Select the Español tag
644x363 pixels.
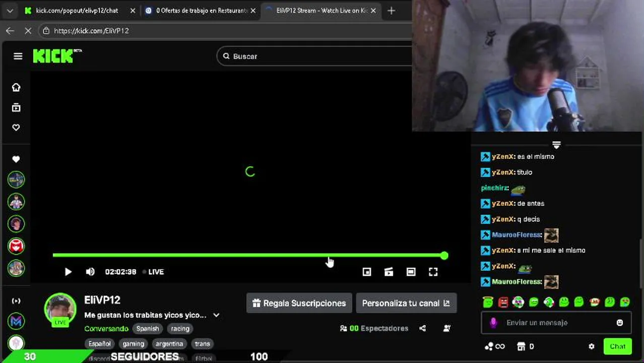(100, 344)
